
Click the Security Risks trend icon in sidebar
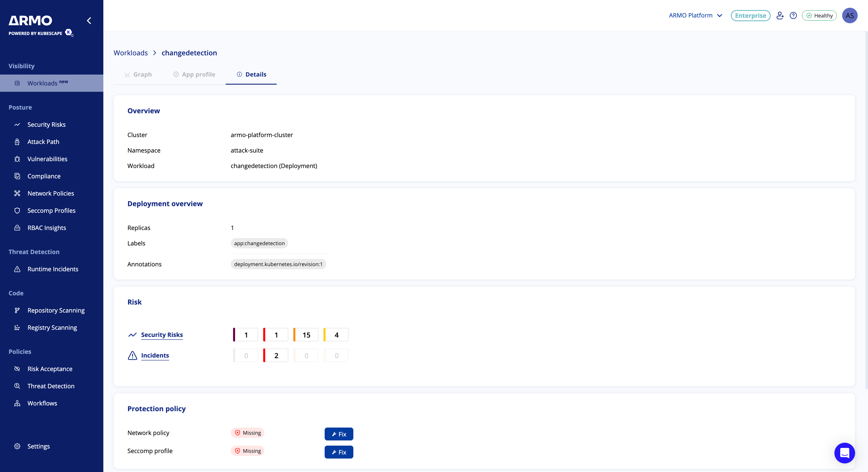point(17,124)
